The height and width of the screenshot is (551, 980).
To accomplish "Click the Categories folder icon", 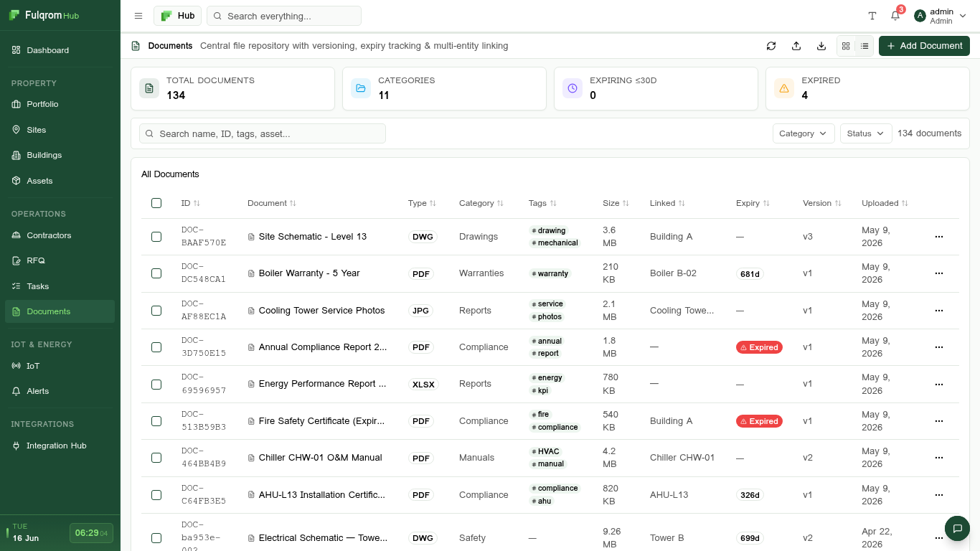I will click(361, 88).
